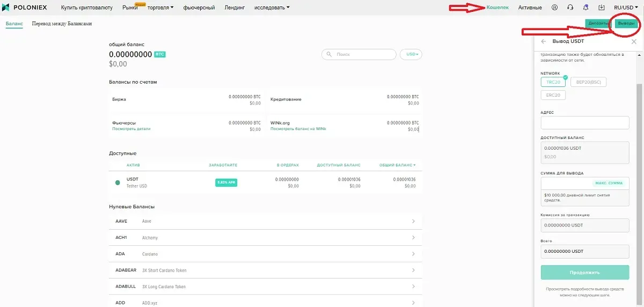Image resolution: width=644 pixels, height=307 pixels.
Task: Click the ЗАРАБОТАЙТЕ column header
Action: (x=223, y=165)
